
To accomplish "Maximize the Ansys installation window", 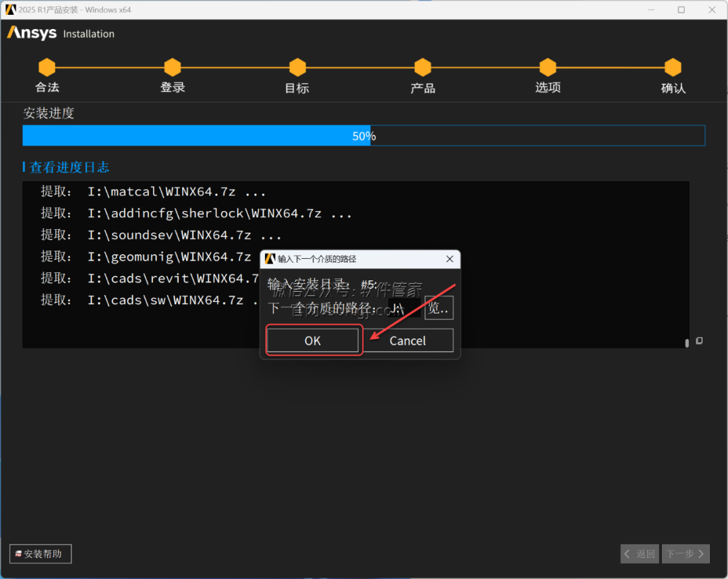I will [681, 9].
